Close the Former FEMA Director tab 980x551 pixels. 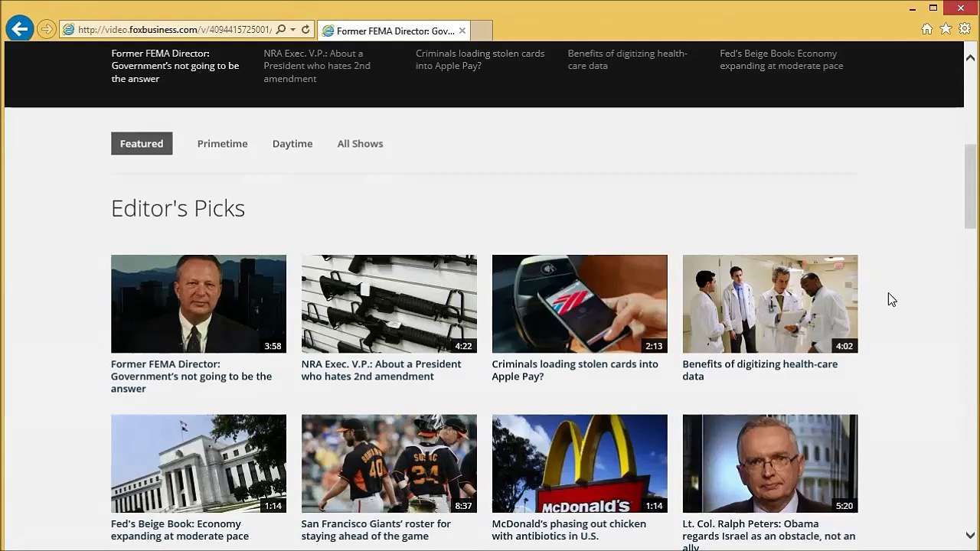coord(462,31)
